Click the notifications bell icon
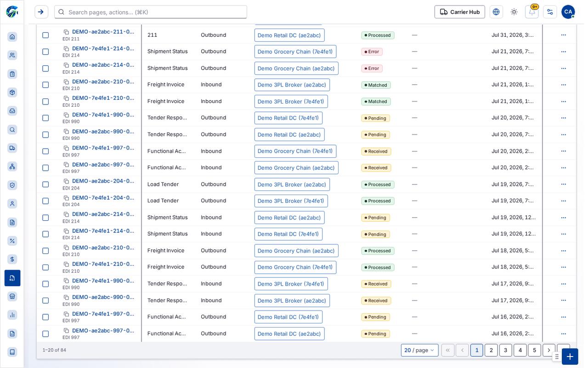 (531, 12)
